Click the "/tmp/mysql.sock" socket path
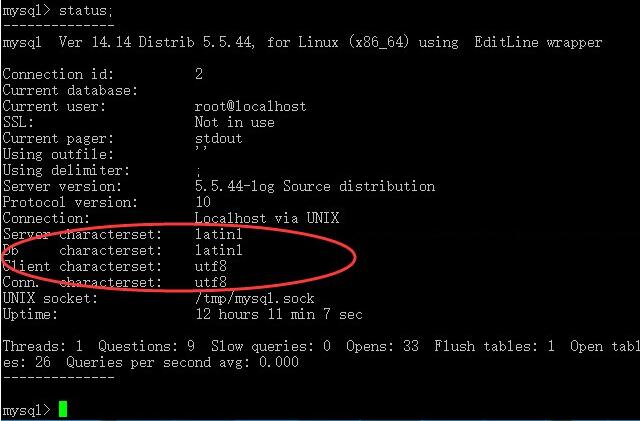This screenshot has height=421, width=640. 254,298
